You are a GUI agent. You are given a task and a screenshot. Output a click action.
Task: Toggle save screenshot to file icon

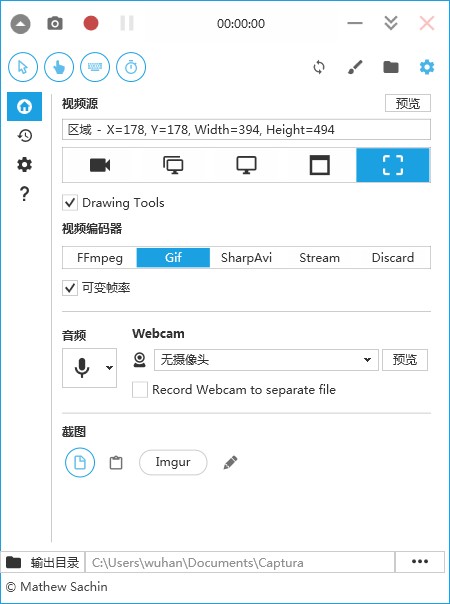click(x=80, y=462)
